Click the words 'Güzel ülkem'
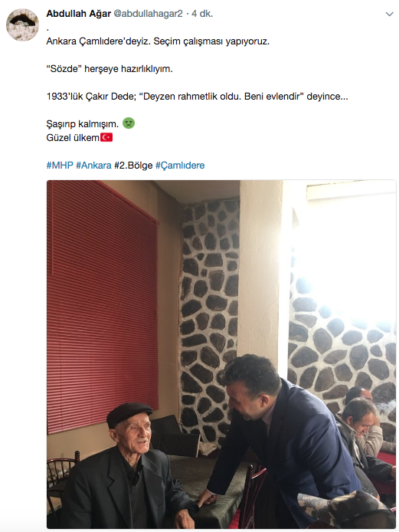 pos(73,138)
